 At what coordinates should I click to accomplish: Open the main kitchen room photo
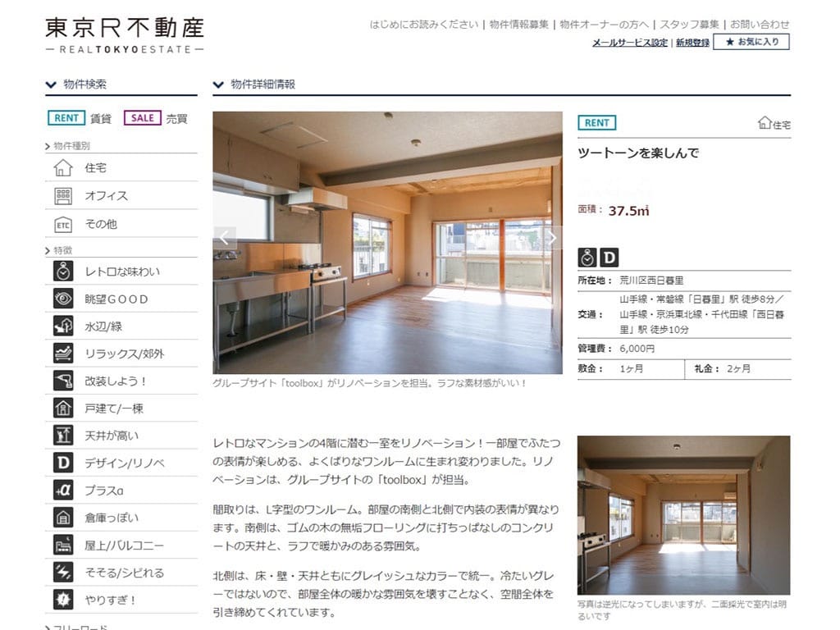click(x=387, y=243)
